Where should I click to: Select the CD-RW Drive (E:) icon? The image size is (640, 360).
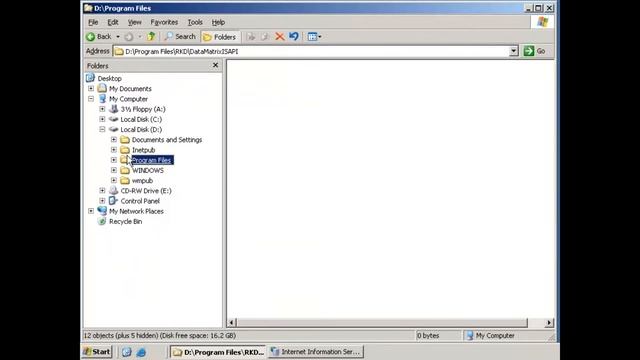pyautogui.click(x=114, y=191)
